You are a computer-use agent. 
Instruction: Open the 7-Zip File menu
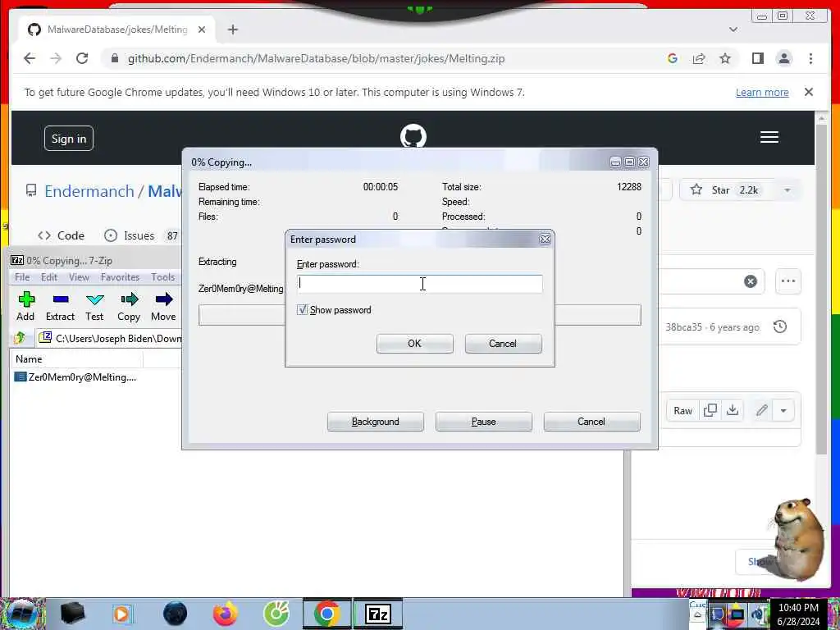pos(22,277)
